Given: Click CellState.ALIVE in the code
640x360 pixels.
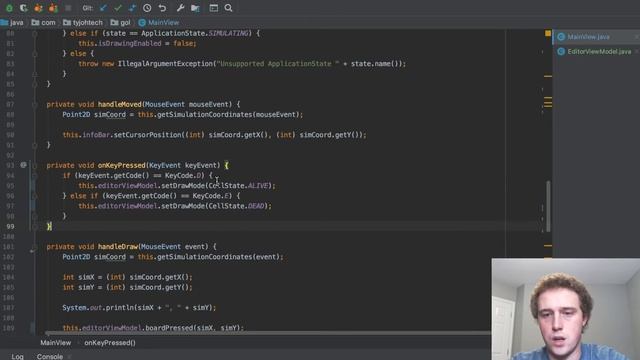Looking at the screenshot, I should coord(239,186).
